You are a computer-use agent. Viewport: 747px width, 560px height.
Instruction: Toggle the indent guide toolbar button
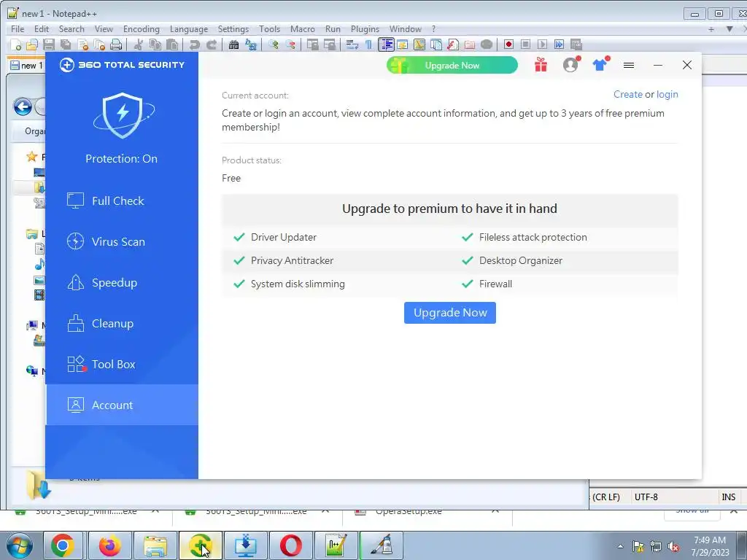pos(387,44)
